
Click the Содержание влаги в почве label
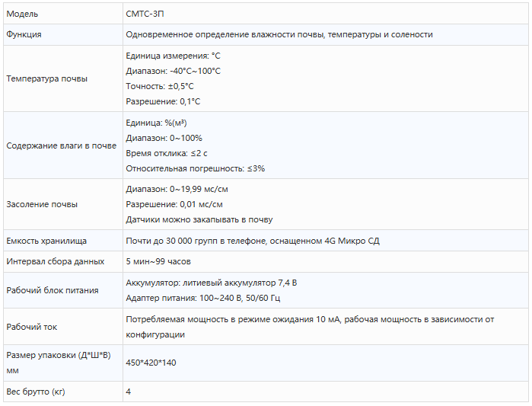pyautogui.click(x=61, y=145)
